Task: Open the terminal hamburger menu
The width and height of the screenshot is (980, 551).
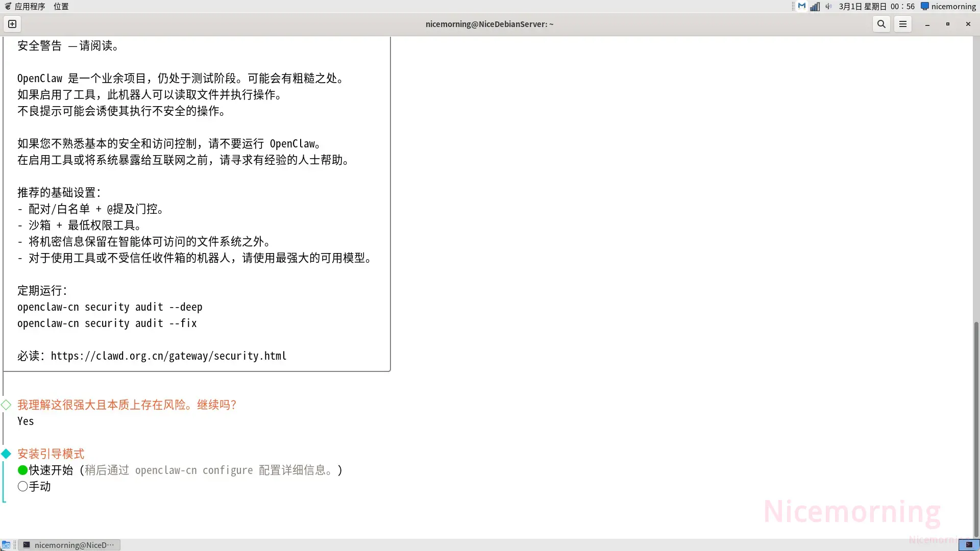Action: point(902,24)
